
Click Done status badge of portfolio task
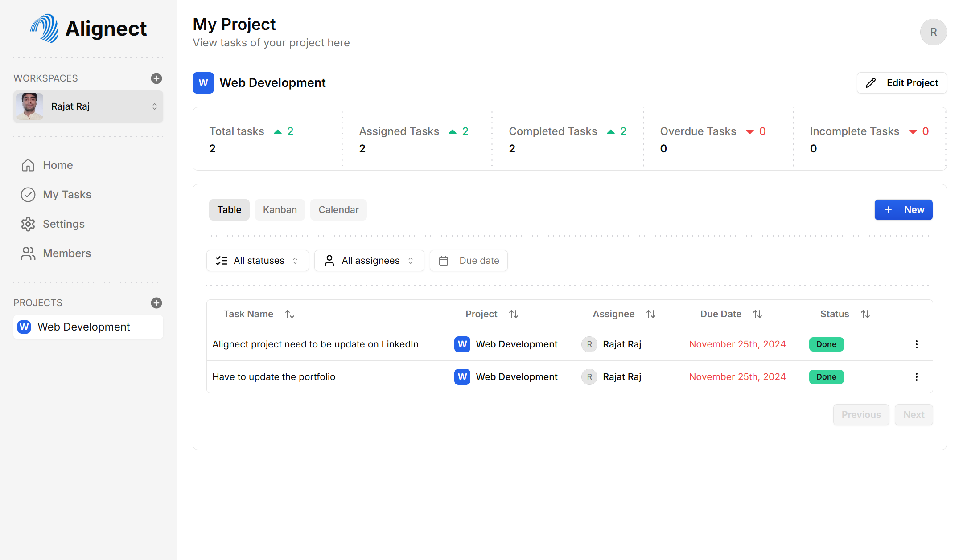pos(826,377)
